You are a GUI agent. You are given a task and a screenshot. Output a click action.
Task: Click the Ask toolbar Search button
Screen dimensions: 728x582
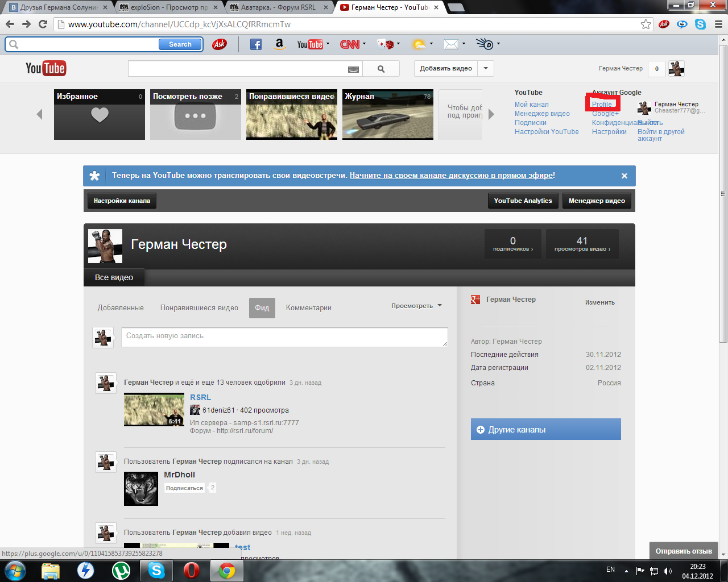pyautogui.click(x=180, y=44)
